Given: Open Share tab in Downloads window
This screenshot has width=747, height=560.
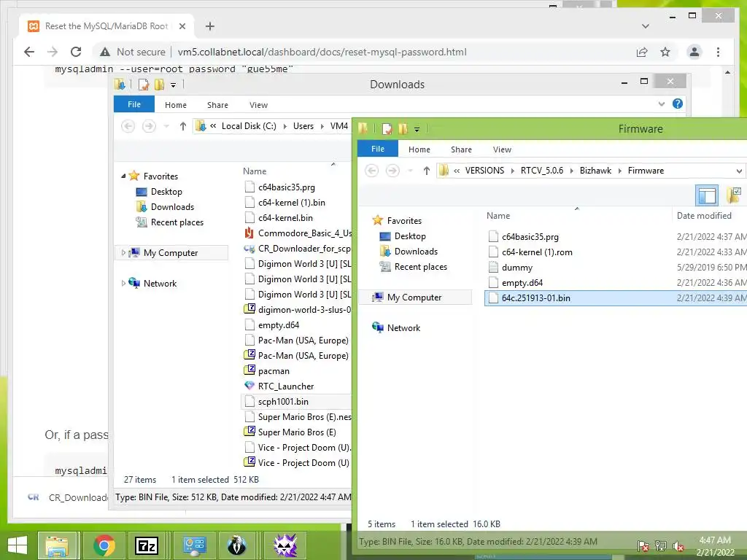Looking at the screenshot, I should pos(217,105).
